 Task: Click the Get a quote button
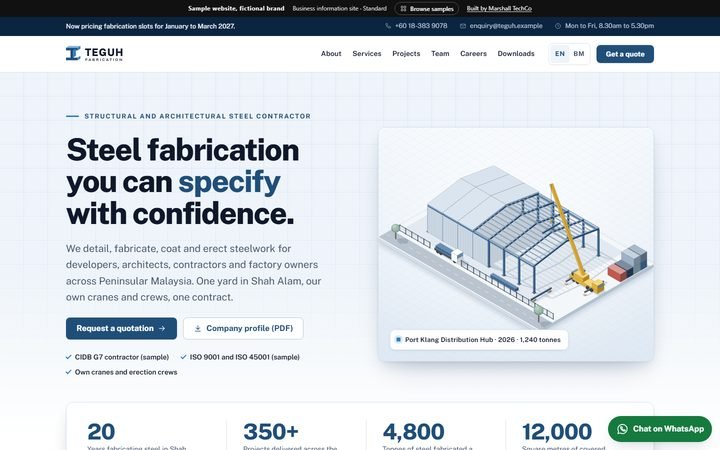(x=625, y=54)
